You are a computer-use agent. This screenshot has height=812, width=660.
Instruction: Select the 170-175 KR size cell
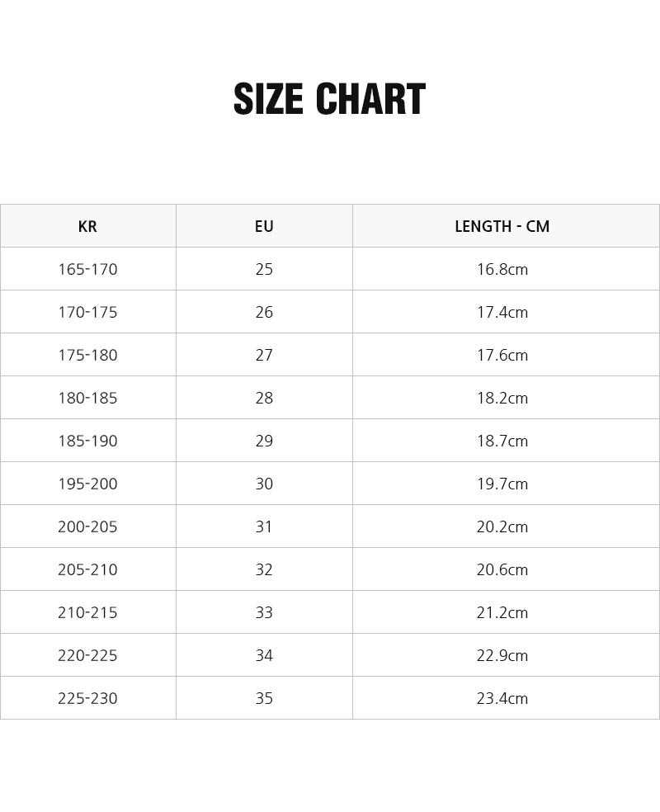tap(87, 312)
